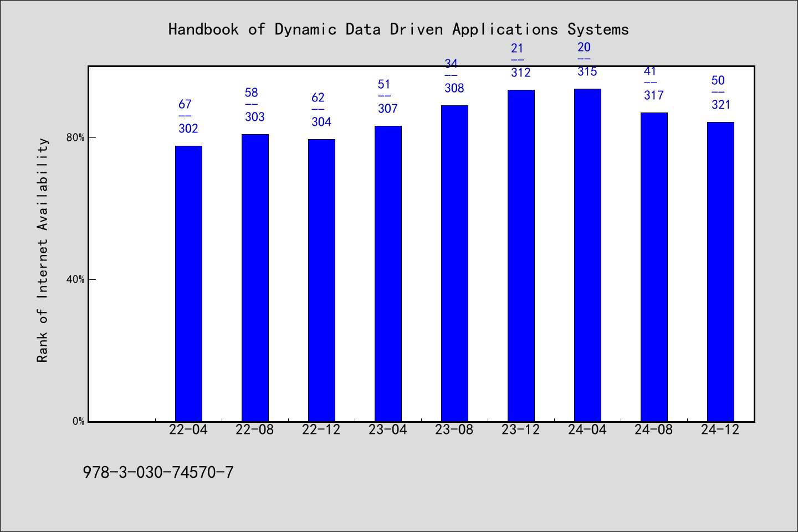Click the value 21 above the 23-12 bar
Viewport: 798px width, 532px height.
coord(518,48)
